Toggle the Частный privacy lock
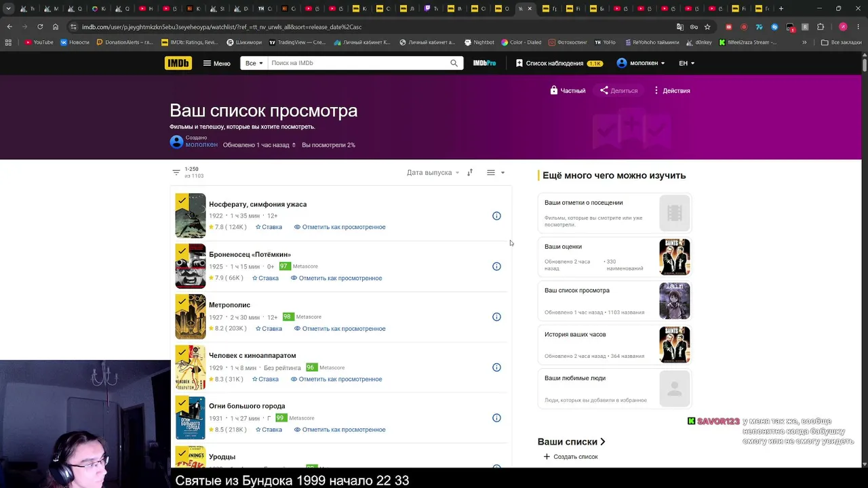This screenshot has height=488, width=868. pos(568,91)
